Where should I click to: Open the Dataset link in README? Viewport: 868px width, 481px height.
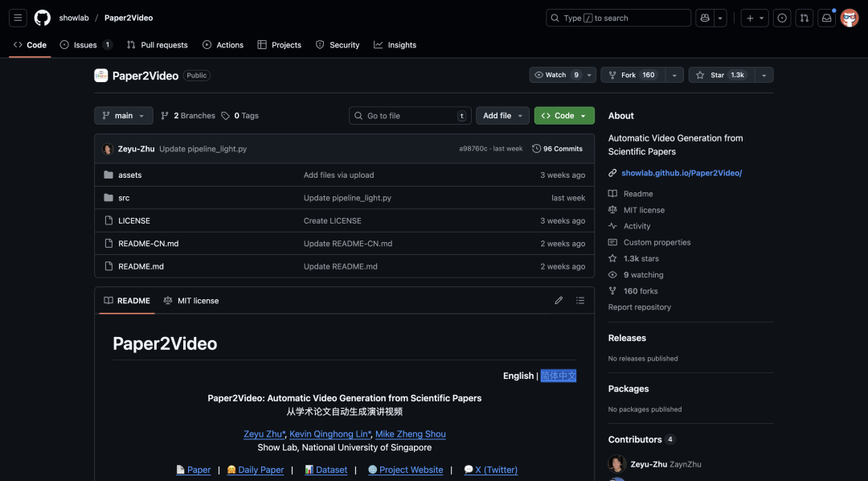pyautogui.click(x=326, y=470)
